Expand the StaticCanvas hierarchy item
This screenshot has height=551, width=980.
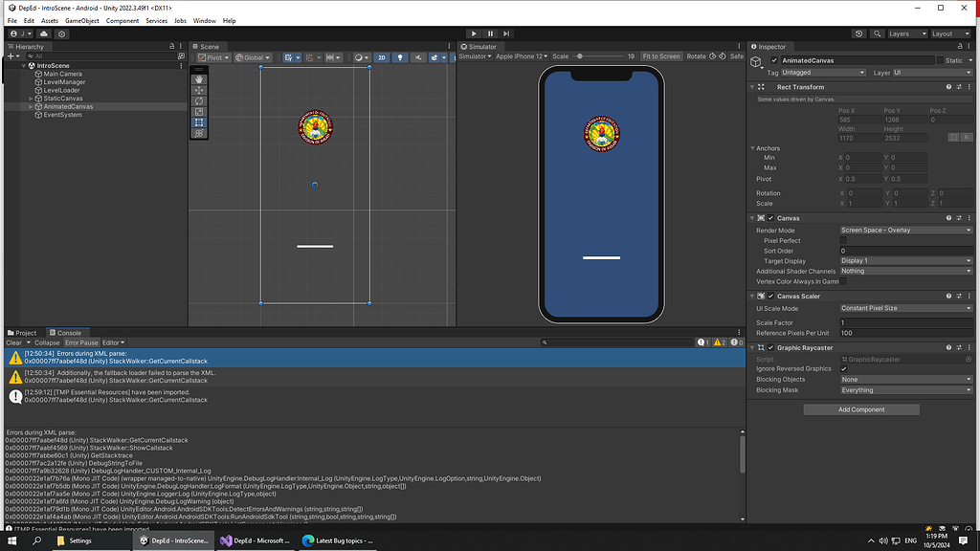coord(31,99)
